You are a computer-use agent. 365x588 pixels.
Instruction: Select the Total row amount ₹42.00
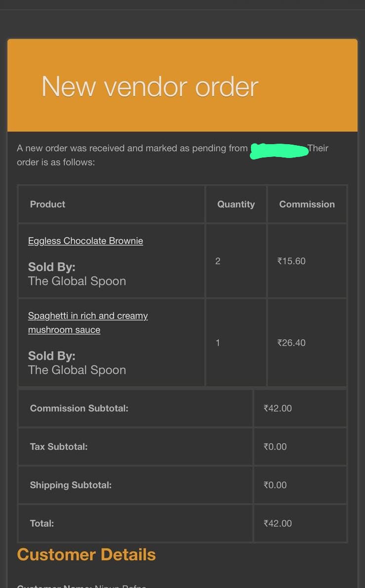click(x=278, y=523)
